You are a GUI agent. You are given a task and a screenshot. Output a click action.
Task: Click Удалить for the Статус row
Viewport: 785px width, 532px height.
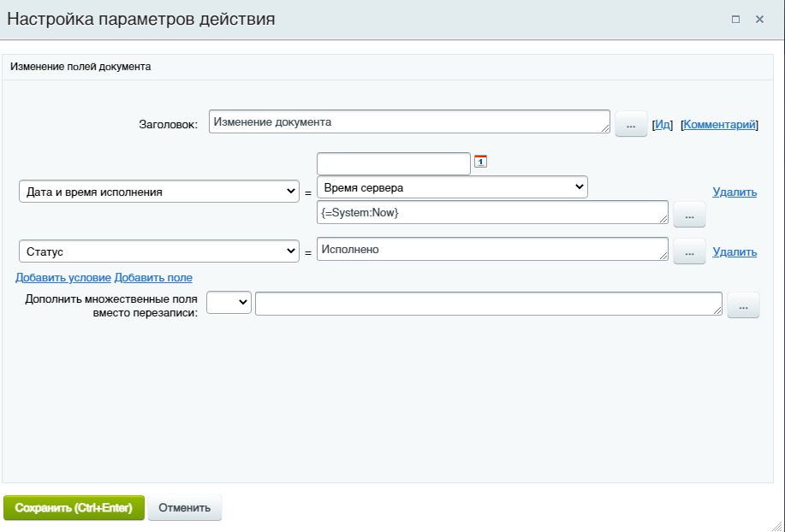point(734,251)
